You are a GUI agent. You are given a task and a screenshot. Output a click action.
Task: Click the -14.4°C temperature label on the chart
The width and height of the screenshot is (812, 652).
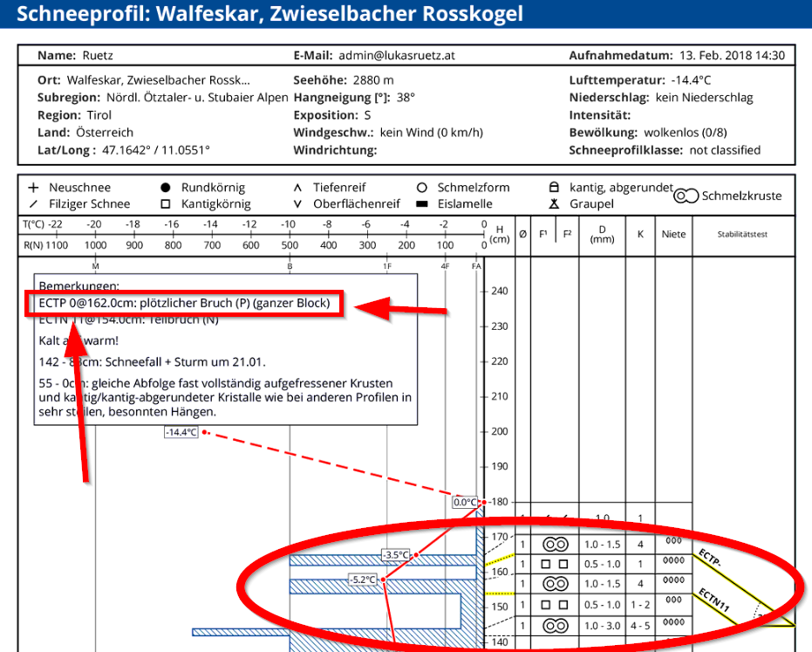[x=181, y=432]
